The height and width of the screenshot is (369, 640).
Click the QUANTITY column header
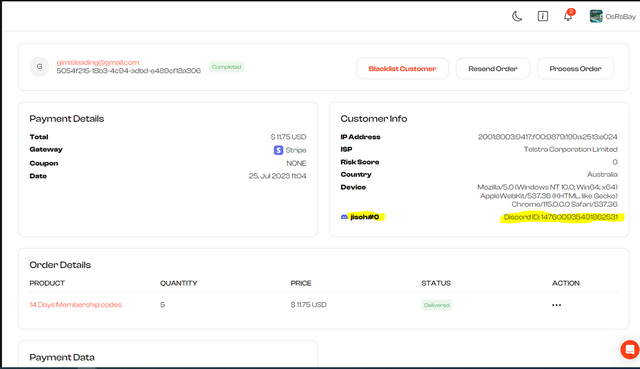coord(178,283)
